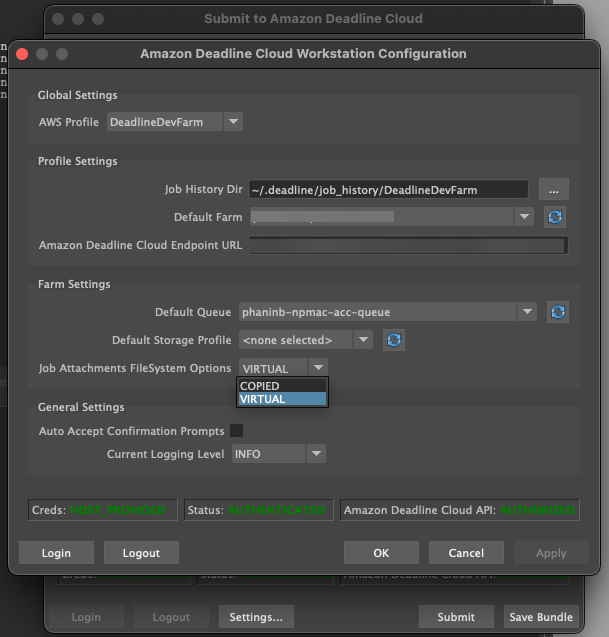Refresh the Default Farm list

point(555,217)
